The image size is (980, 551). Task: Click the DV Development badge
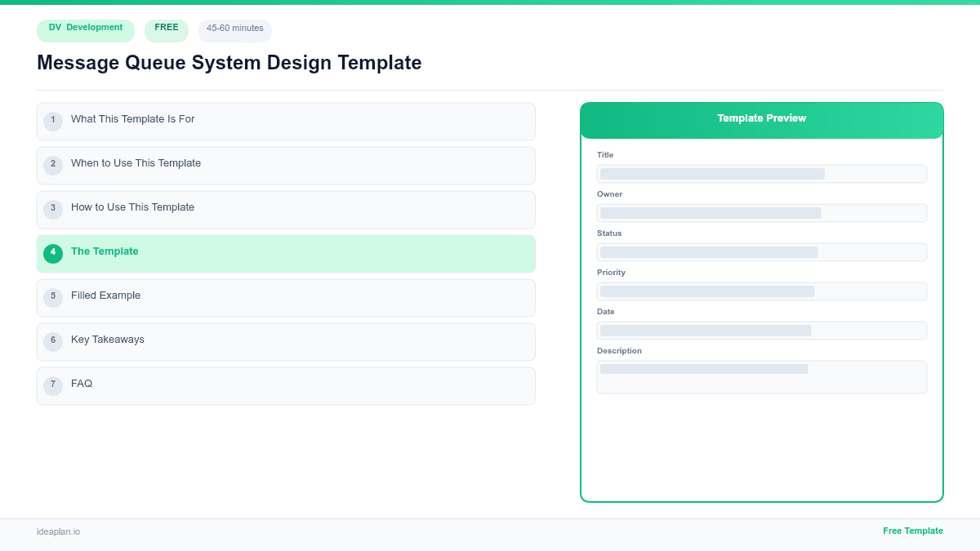click(x=85, y=30)
